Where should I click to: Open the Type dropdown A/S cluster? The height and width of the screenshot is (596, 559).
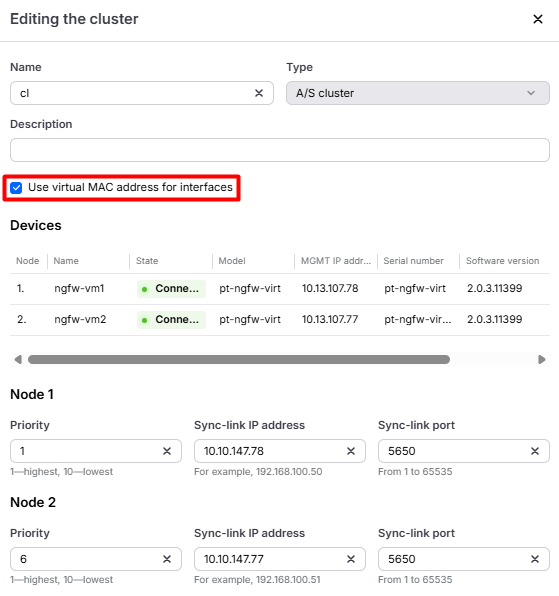418,93
